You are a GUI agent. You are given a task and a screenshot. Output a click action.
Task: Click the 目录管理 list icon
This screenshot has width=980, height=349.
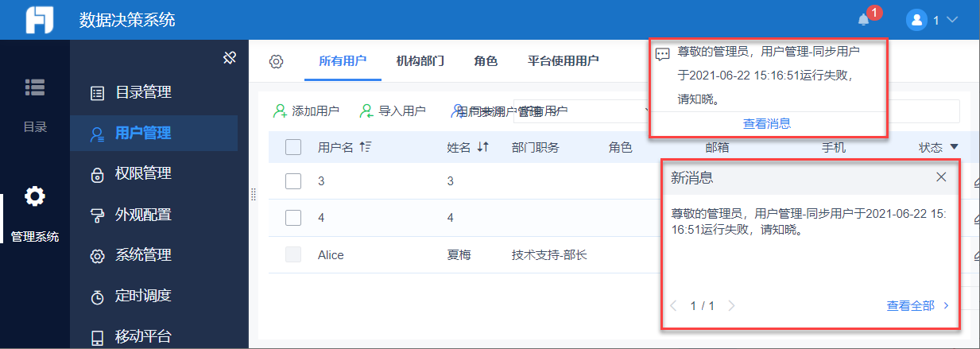tap(97, 93)
